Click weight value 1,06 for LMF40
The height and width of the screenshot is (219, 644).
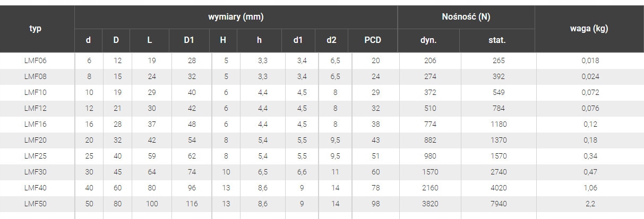(590, 188)
